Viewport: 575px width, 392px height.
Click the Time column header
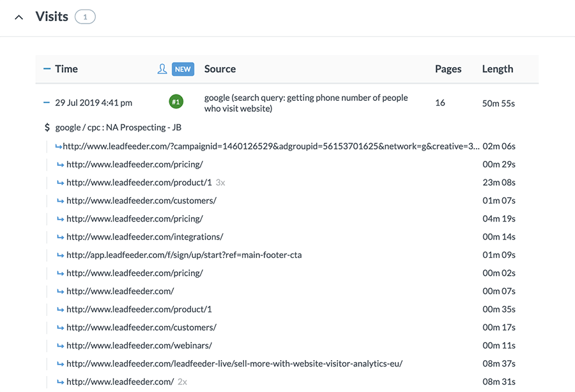click(x=66, y=69)
